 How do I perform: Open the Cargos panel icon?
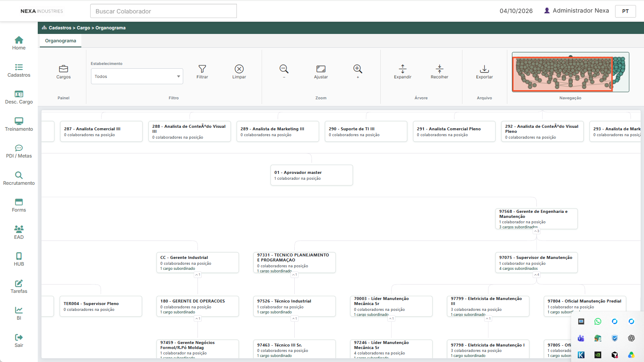[63, 72]
